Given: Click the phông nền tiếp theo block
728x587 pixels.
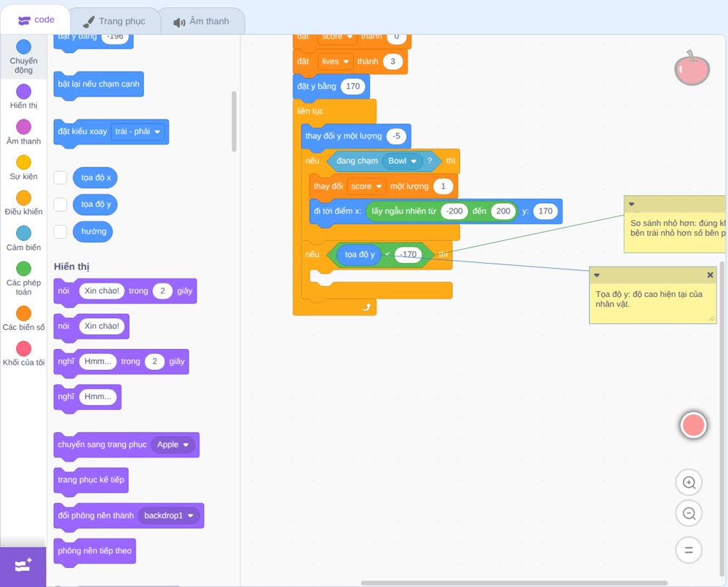Looking at the screenshot, I should pos(95,551).
